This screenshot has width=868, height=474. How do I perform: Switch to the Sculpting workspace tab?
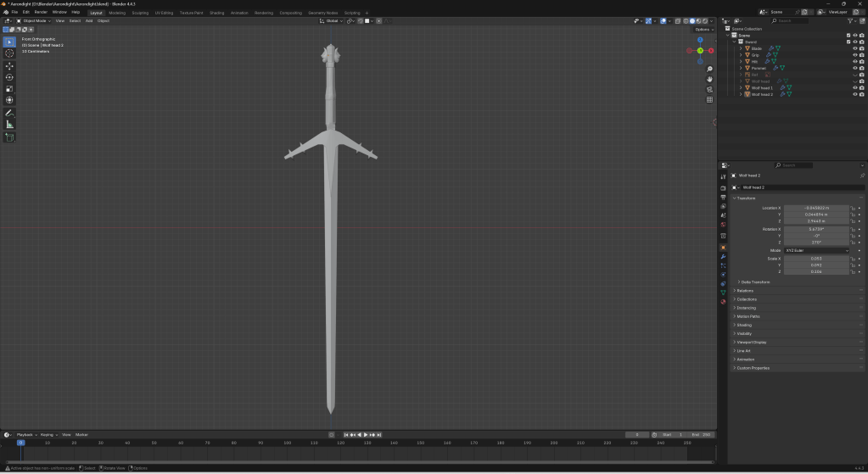[x=140, y=13]
